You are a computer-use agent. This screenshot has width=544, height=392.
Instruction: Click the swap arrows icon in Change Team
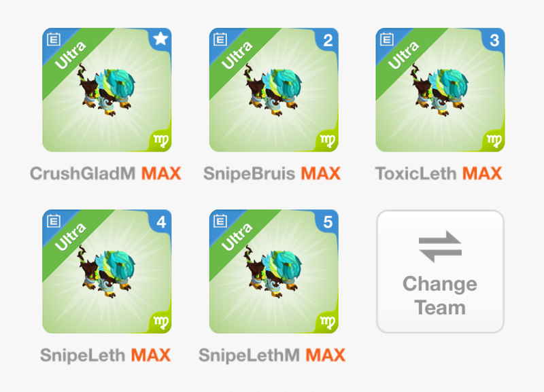coord(440,247)
